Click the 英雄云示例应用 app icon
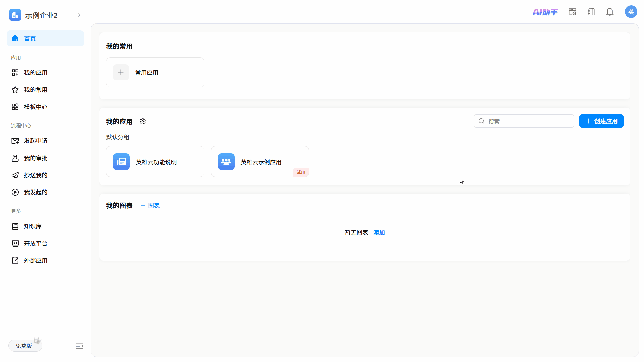644x362 pixels. 226,162
